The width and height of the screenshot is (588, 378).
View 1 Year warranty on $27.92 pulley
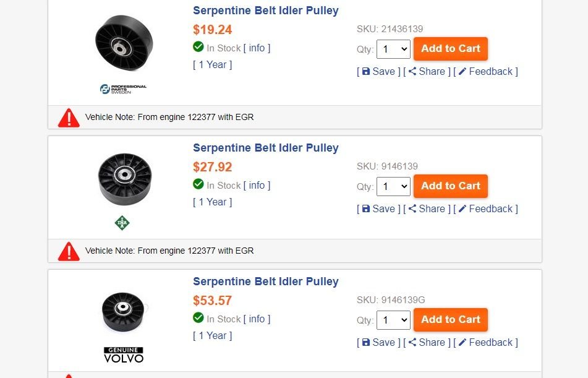pos(213,202)
